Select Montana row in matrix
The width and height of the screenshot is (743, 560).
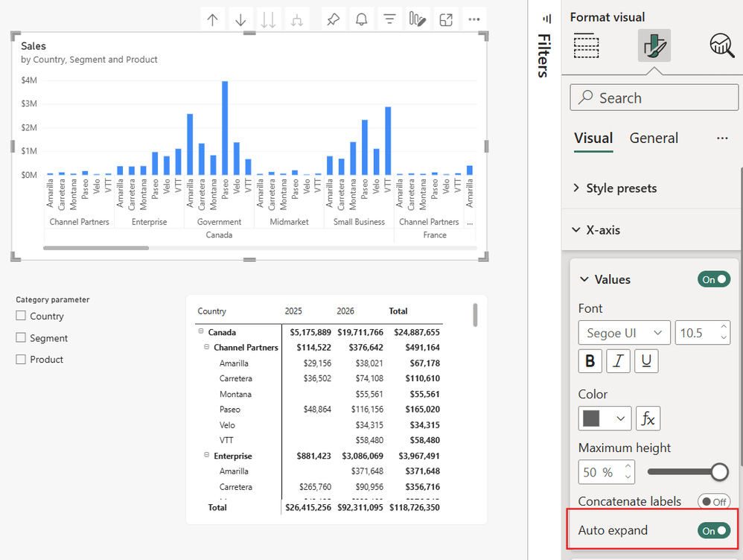pos(235,394)
